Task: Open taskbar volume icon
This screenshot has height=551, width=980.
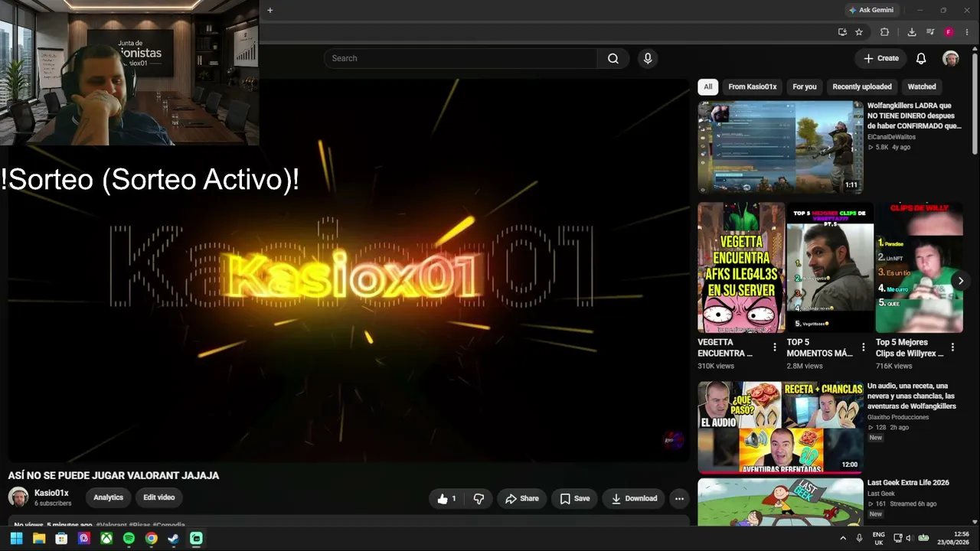Action: coord(908,539)
